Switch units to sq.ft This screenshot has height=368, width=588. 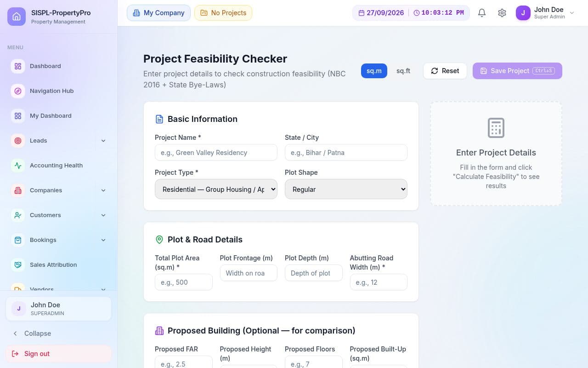click(403, 71)
